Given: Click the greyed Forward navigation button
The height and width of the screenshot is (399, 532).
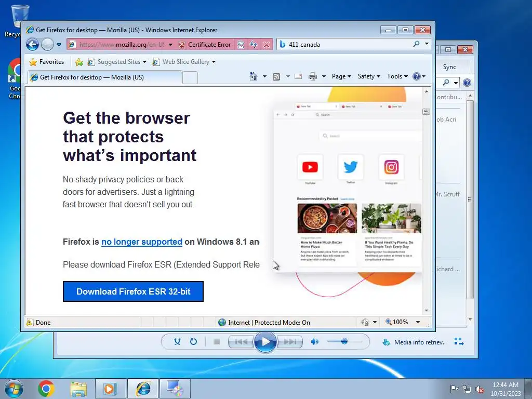Looking at the screenshot, I should pyautogui.click(x=47, y=45).
